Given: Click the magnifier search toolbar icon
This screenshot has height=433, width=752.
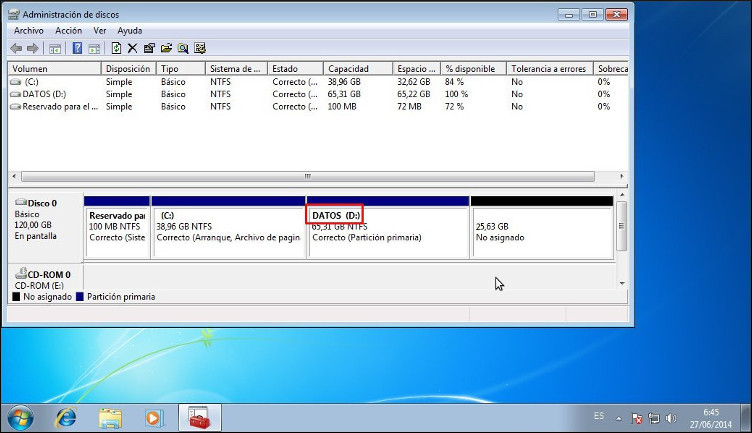Looking at the screenshot, I should coord(183,48).
